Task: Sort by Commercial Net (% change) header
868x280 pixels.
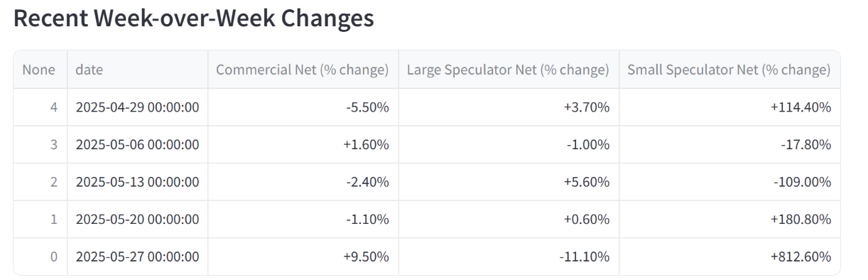Action: click(303, 70)
